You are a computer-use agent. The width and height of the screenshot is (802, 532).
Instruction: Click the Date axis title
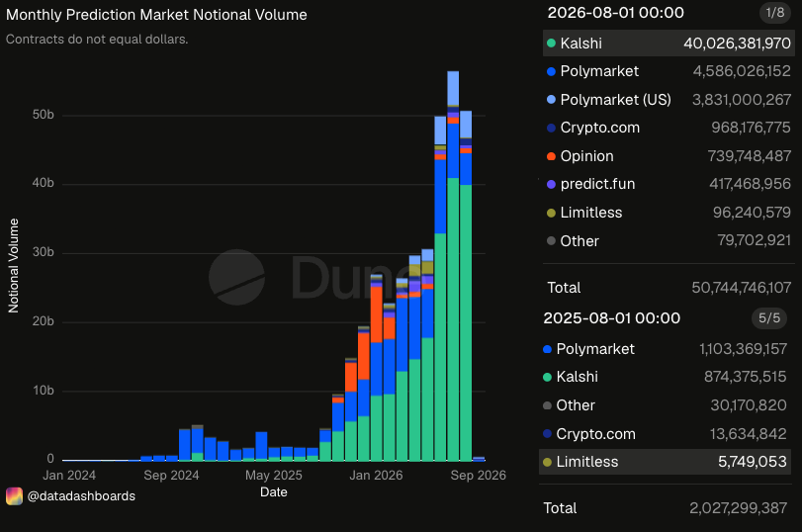click(x=274, y=492)
